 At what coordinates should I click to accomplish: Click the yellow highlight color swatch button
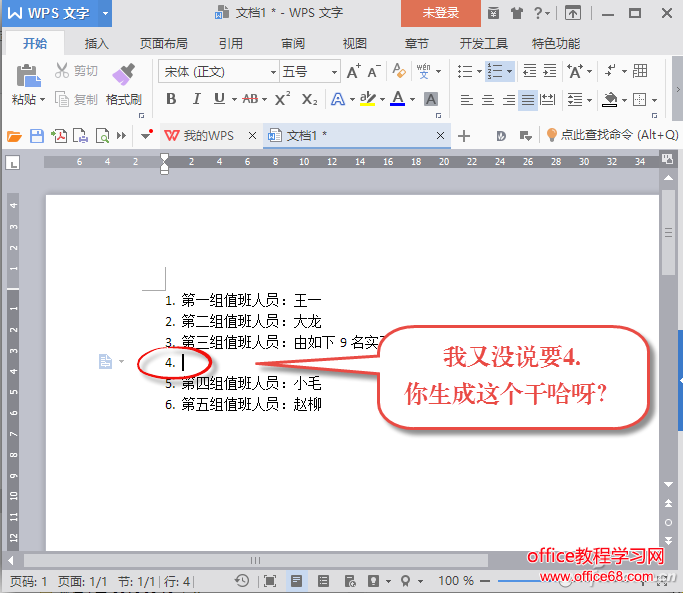[x=368, y=99]
